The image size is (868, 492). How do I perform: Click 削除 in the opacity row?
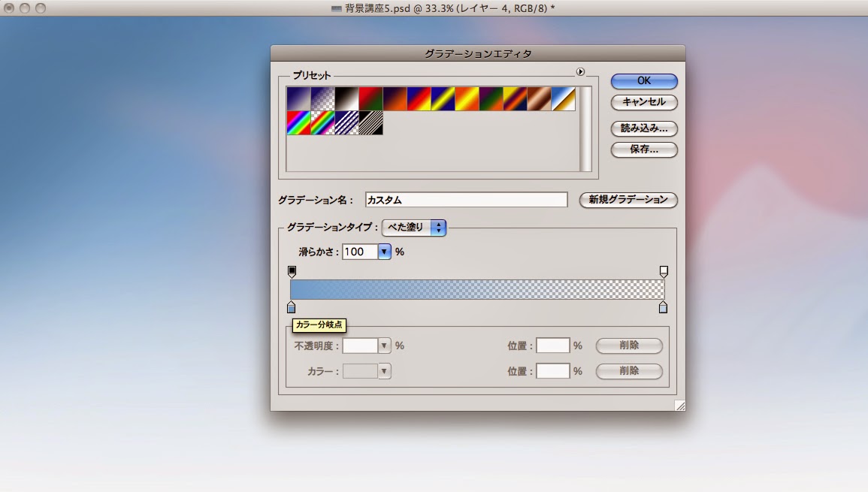629,346
